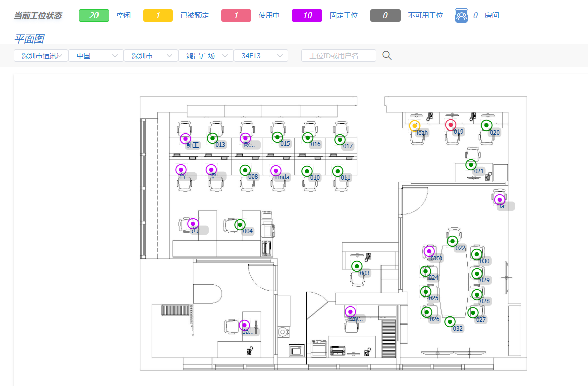Select green desk marker 021
This screenshot has height=386, width=588.
coord(471,164)
